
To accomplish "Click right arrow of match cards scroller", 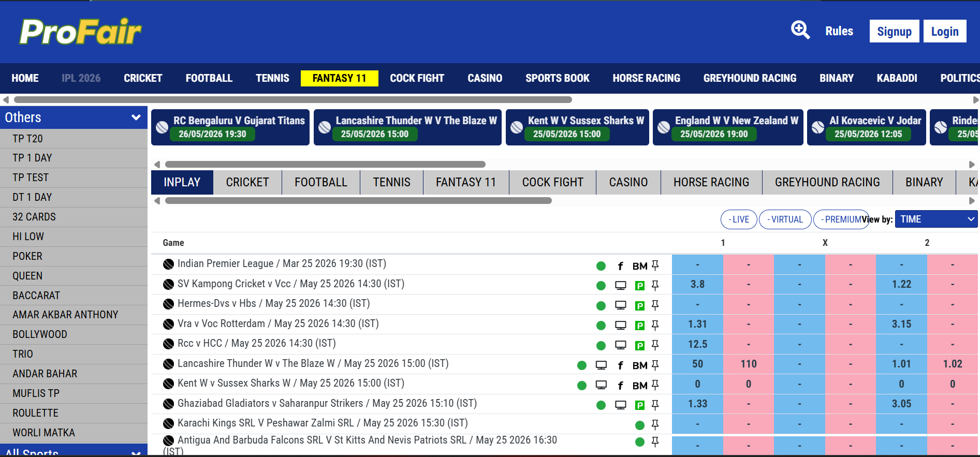I will (x=972, y=165).
